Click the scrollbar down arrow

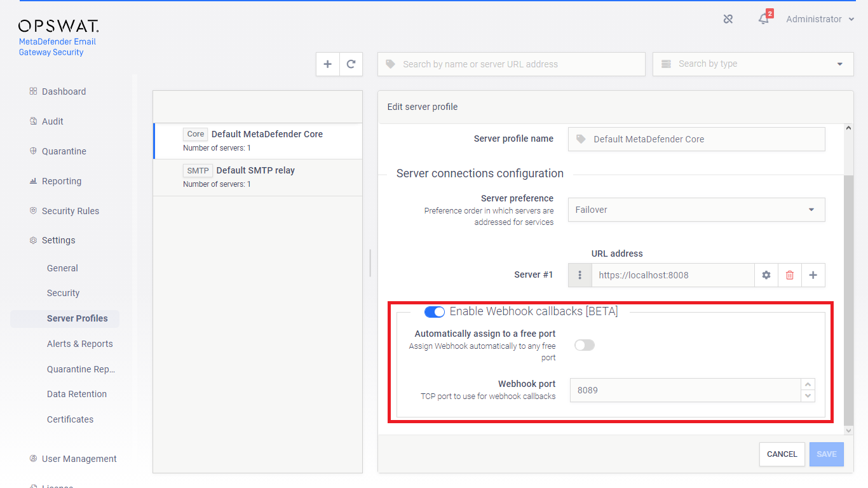848,430
